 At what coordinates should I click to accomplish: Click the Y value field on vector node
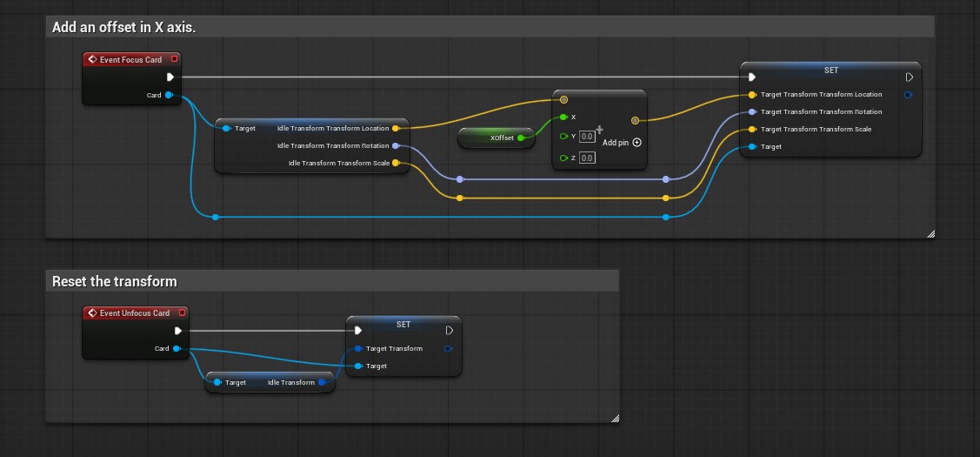coord(587,137)
